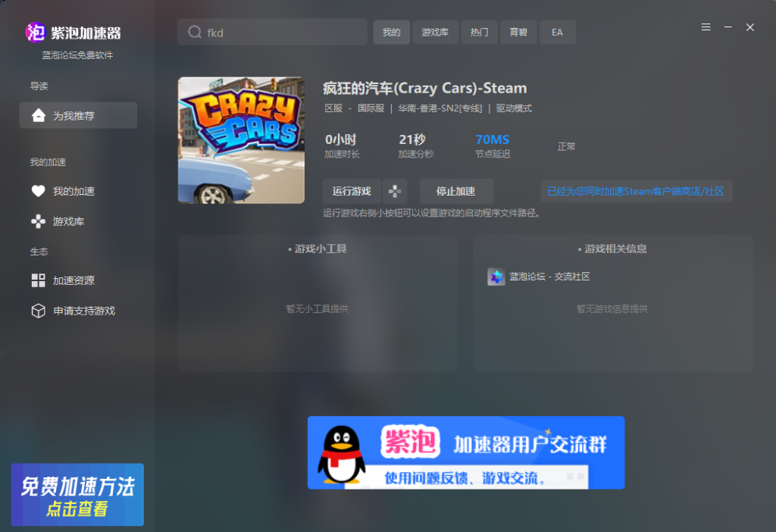The height and width of the screenshot is (532, 776).
Task: Click the search magnifier icon
Action: (195, 32)
